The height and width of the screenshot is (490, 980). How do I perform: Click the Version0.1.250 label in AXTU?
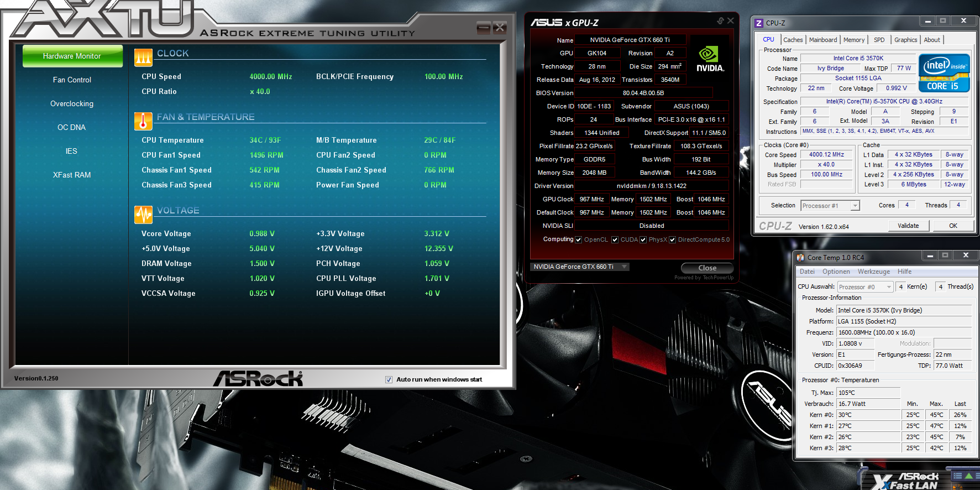click(36, 378)
